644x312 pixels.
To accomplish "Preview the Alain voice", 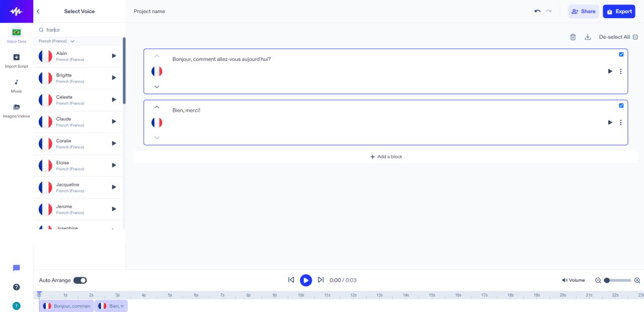I will [114, 56].
